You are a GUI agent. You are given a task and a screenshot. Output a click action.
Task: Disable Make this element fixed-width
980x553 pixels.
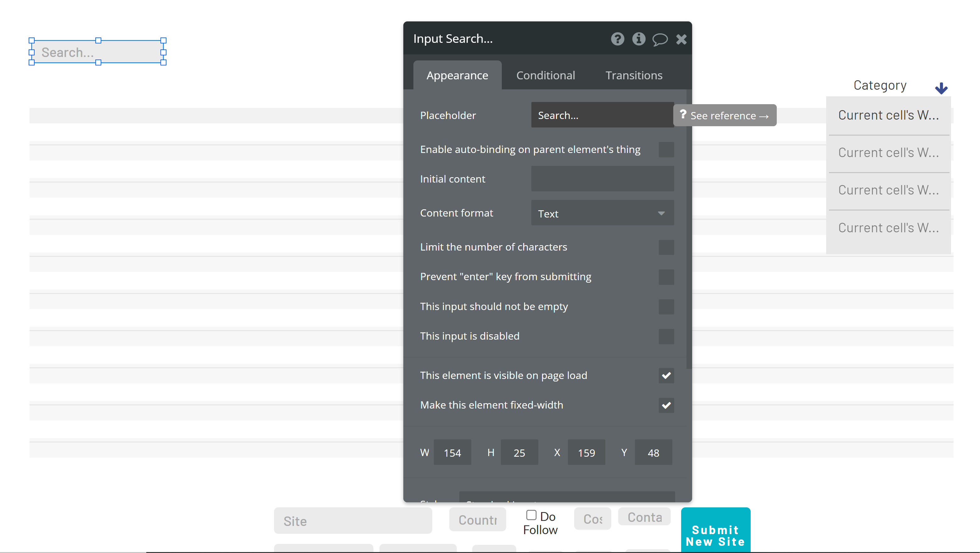click(x=666, y=405)
